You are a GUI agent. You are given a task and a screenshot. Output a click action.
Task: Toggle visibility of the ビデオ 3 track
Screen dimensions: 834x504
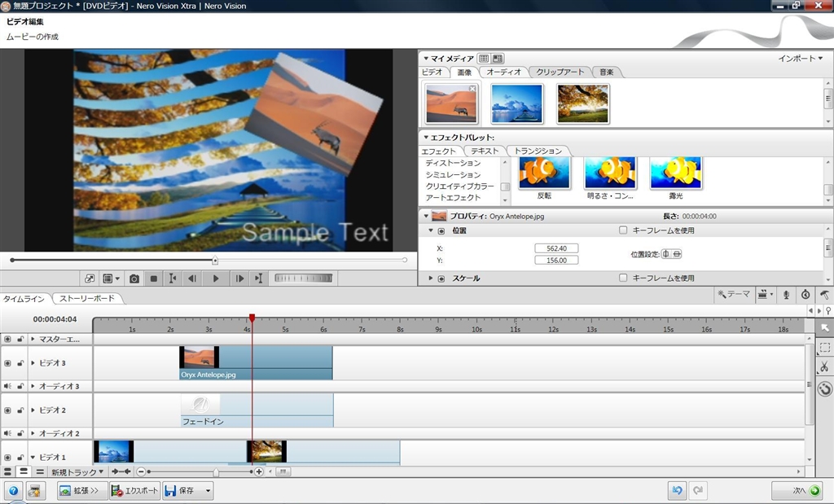click(x=7, y=362)
